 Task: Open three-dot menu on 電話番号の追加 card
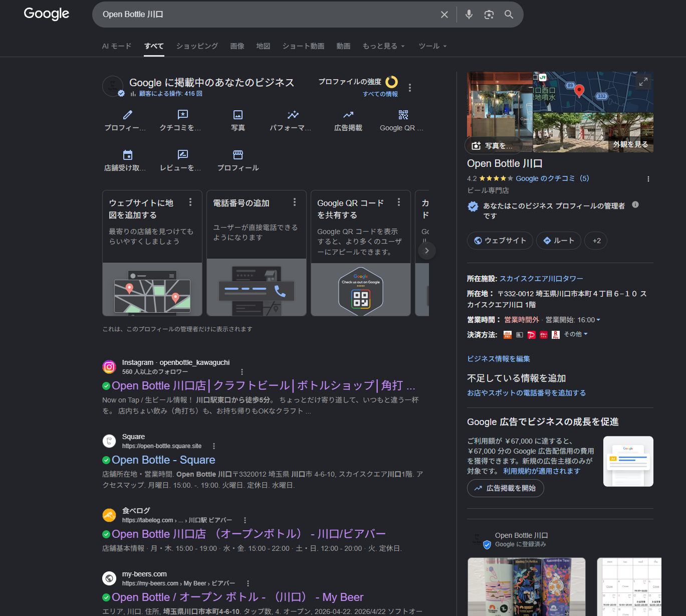[295, 202]
